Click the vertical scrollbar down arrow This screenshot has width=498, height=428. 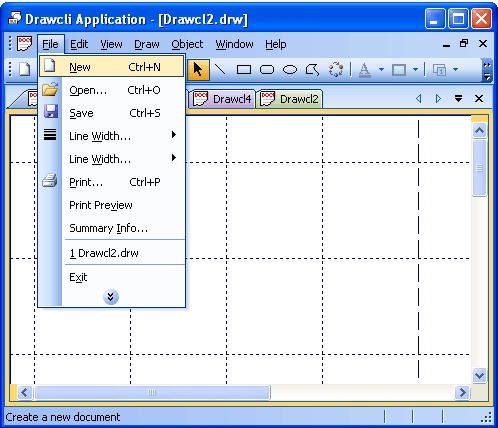(x=479, y=376)
